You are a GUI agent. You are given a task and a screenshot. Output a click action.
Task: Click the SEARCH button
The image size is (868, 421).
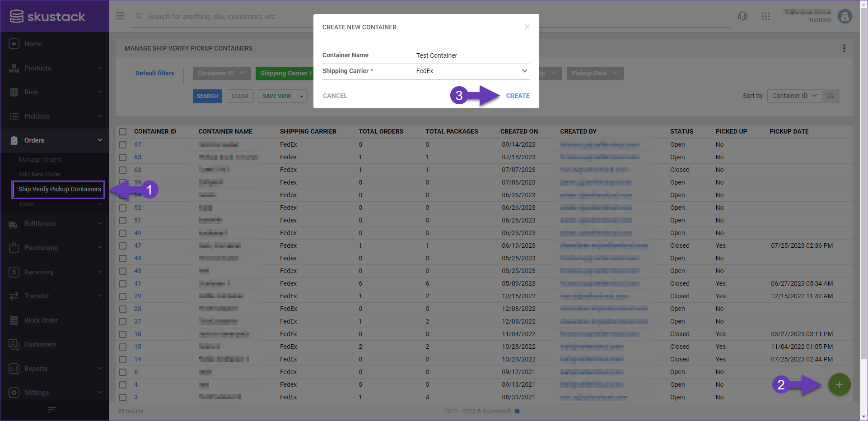(207, 96)
